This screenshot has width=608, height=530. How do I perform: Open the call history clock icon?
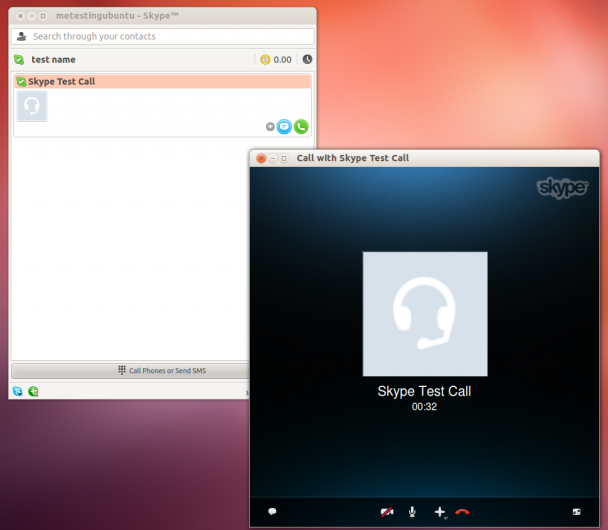[307, 59]
